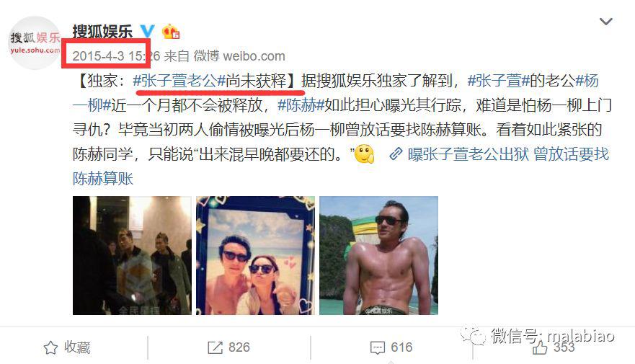This screenshot has width=635, height=364.
Task: Open the 搜狐娱乐 account name link
Action: click(102, 31)
